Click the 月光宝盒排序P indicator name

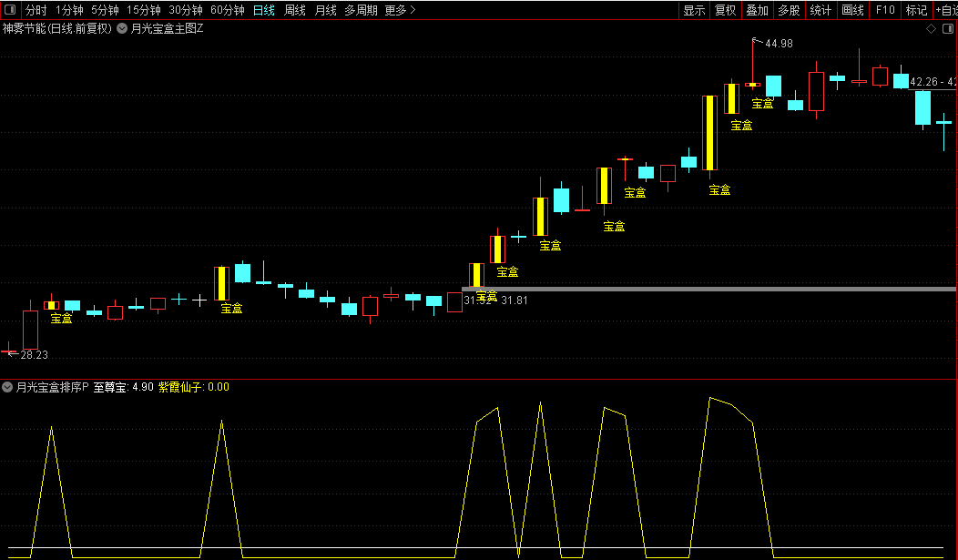pyautogui.click(x=53, y=387)
